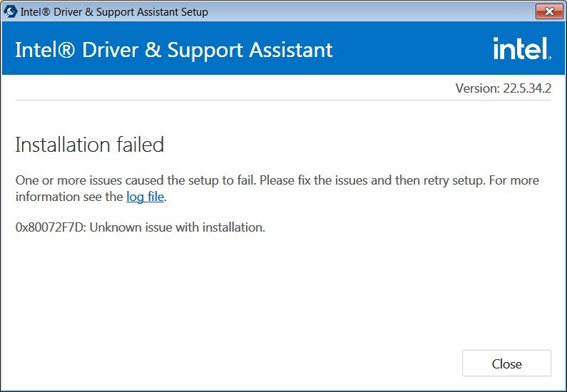Click the Unknown issue with installation text
This screenshot has height=392, width=567.
click(x=177, y=227)
